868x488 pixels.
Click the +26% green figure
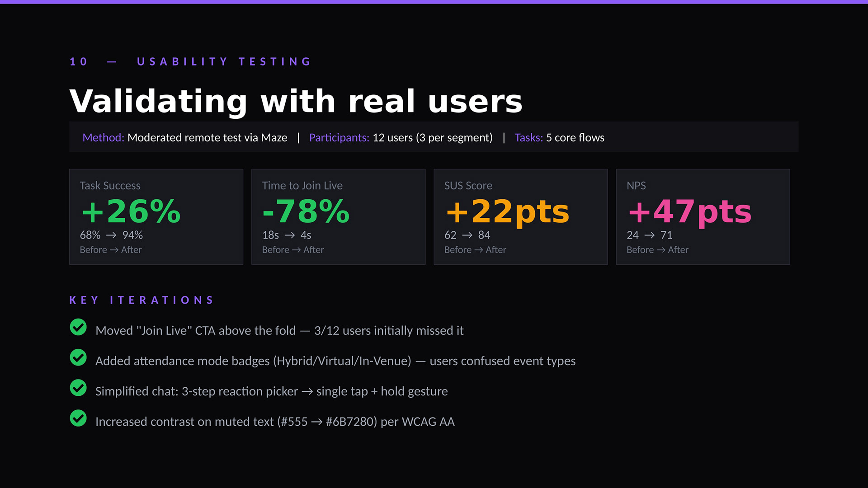131,211
